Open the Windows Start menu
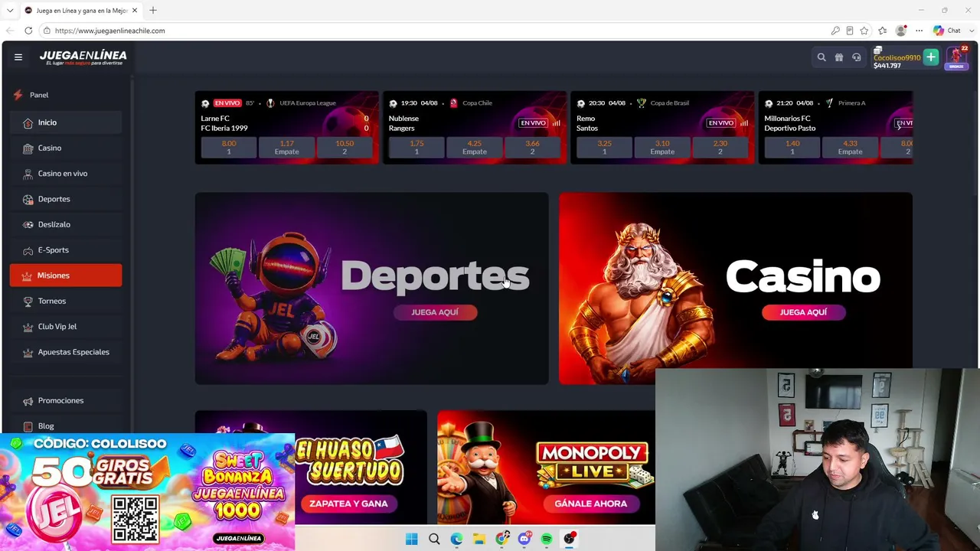This screenshot has height=551, width=980. point(411,539)
